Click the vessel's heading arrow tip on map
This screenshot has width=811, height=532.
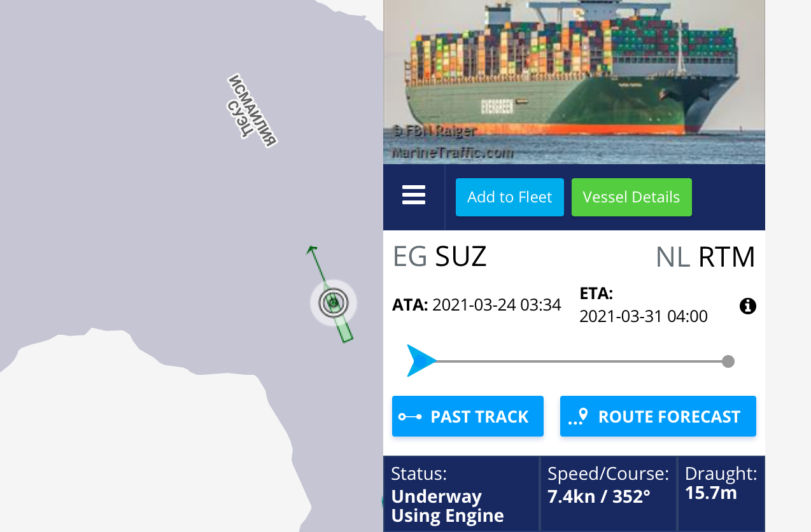311,249
